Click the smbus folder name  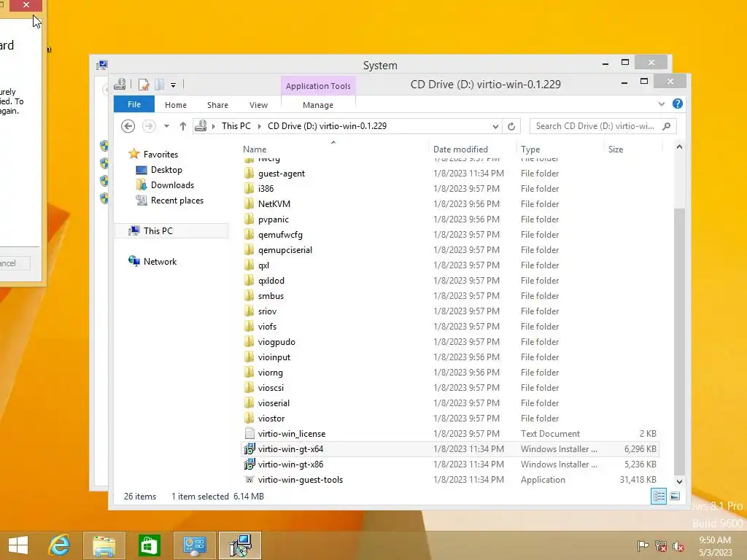pos(271,296)
